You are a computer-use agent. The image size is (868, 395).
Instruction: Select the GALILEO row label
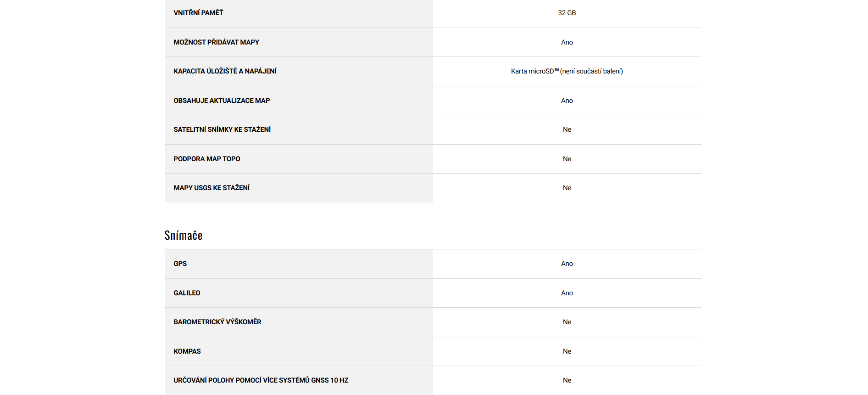187,293
